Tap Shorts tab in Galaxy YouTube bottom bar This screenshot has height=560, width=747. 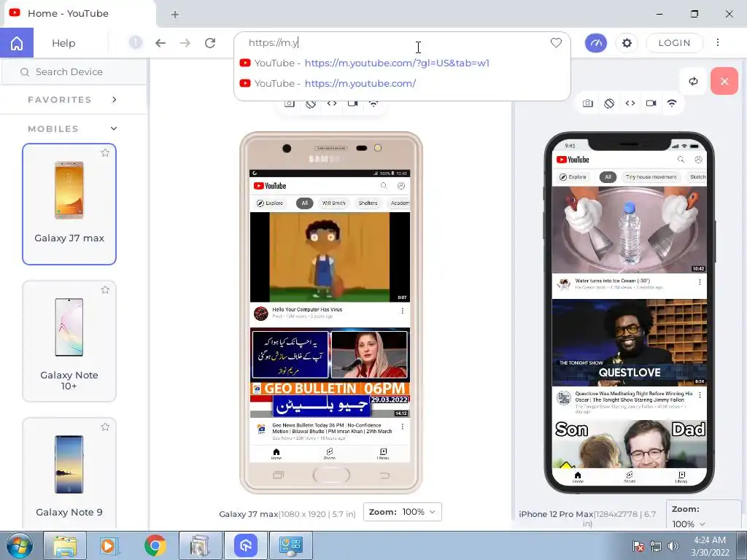330,454
